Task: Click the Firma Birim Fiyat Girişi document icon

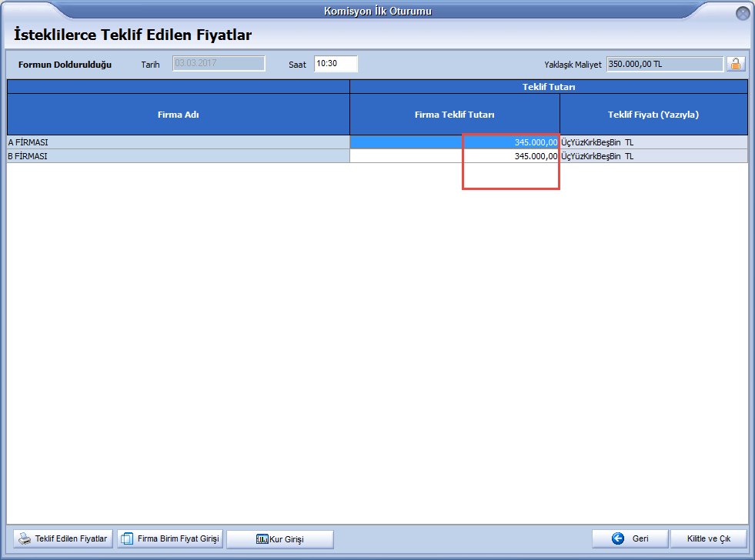Action: point(128,538)
